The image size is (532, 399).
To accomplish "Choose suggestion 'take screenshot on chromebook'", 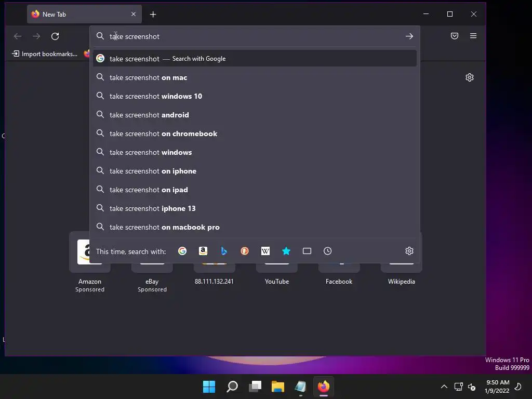I will (255, 134).
